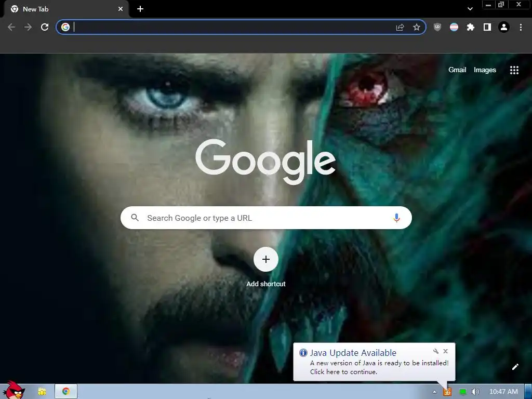The height and width of the screenshot is (399, 532).
Task: Show hidden tray icons arrow
Action: tap(434, 392)
